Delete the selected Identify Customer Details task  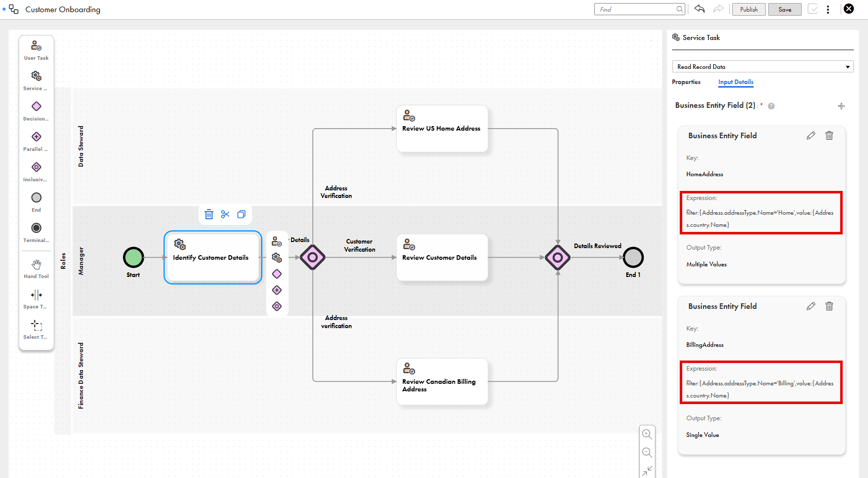point(209,214)
